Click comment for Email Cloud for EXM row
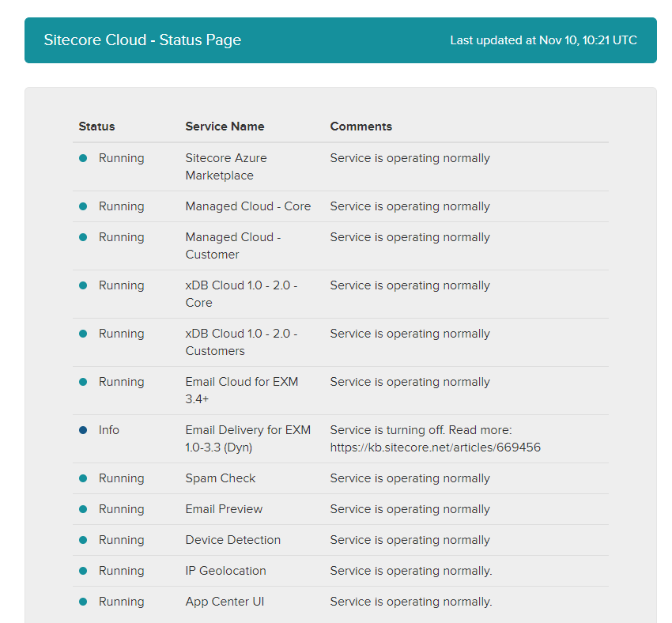 click(x=410, y=382)
